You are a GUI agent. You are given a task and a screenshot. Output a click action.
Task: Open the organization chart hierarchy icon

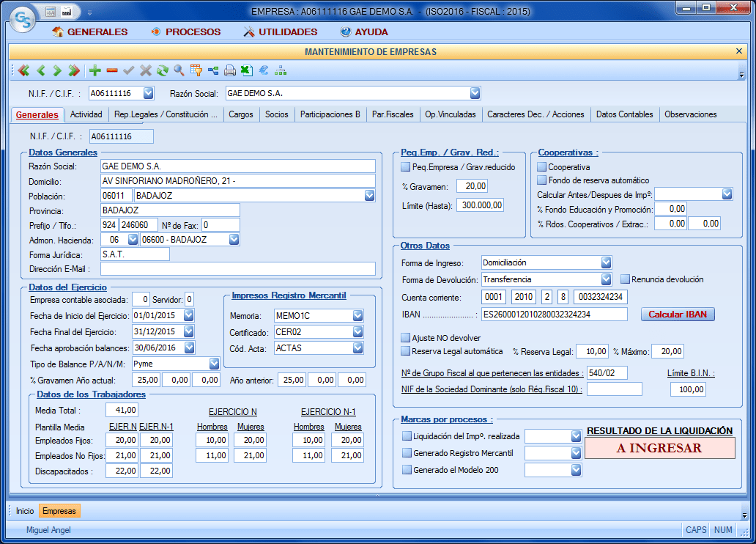[x=281, y=70]
